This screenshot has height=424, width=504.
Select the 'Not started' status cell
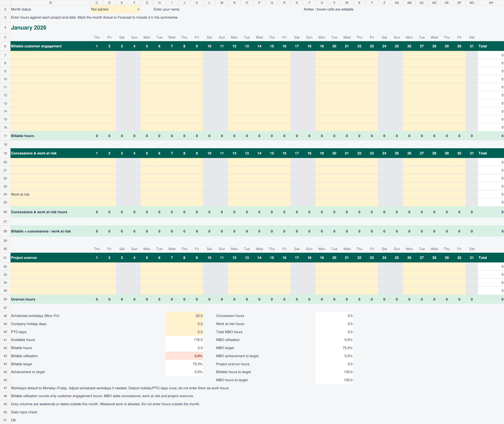click(x=116, y=9)
